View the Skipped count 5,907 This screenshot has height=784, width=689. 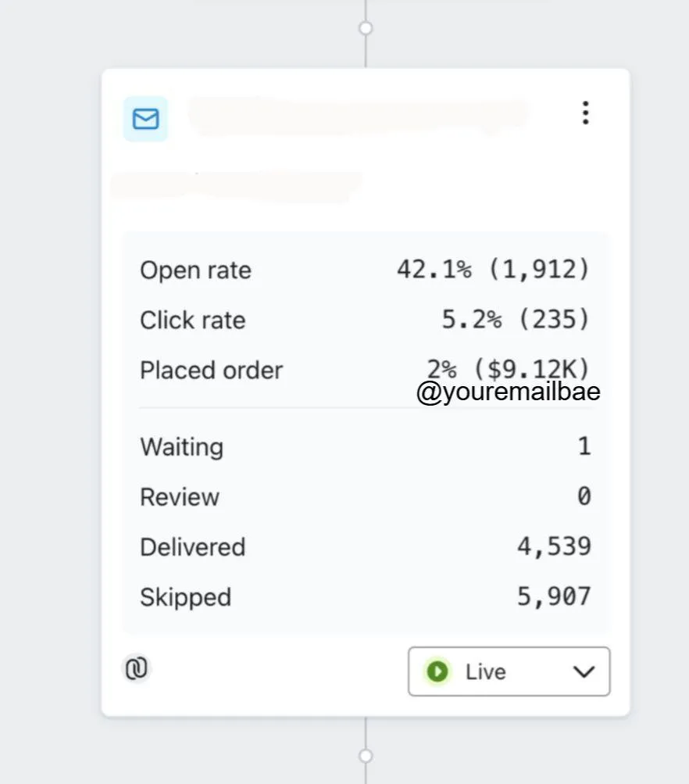pos(554,596)
